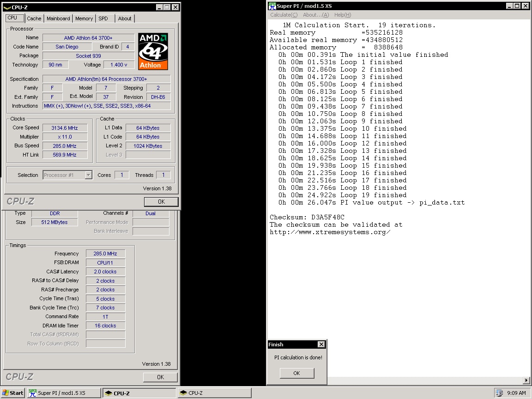Confirm PI calculation done with OK

[x=296, y=373]
